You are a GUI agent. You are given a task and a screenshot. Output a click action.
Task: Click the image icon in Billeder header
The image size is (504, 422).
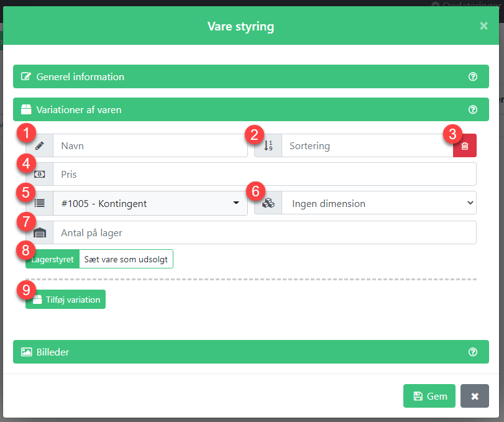[26, 352]
